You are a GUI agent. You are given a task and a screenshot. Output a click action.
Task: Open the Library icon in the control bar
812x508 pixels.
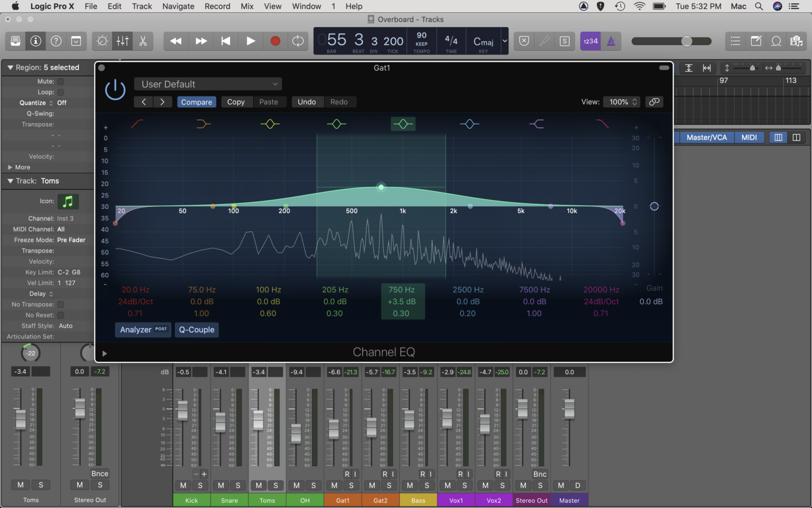(x=15, y=41)
